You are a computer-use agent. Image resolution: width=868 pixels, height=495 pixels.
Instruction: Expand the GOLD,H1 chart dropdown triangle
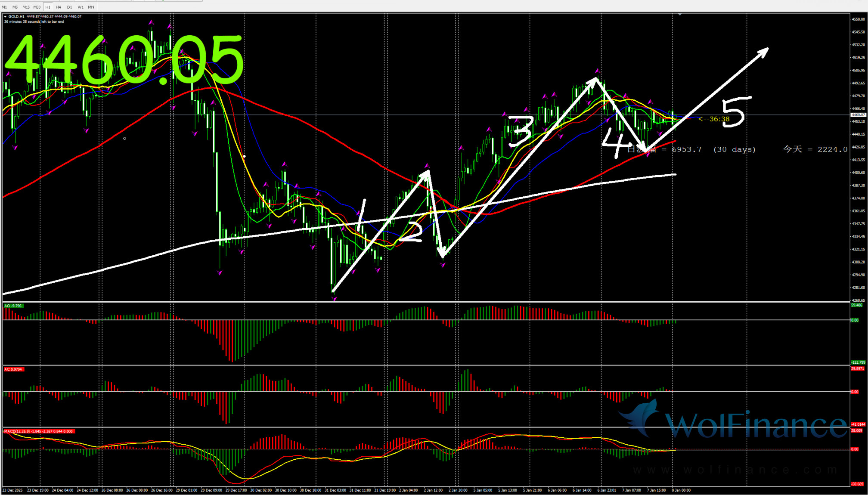[x=5, y=16]
